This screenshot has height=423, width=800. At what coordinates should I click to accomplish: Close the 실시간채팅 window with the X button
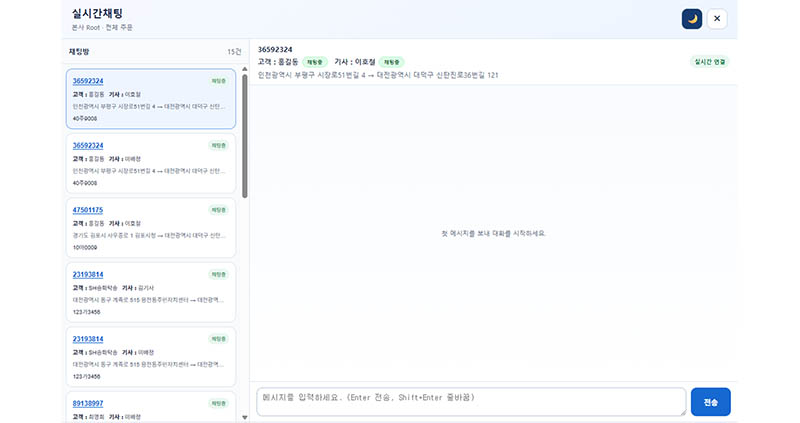(x=717, y=19)
